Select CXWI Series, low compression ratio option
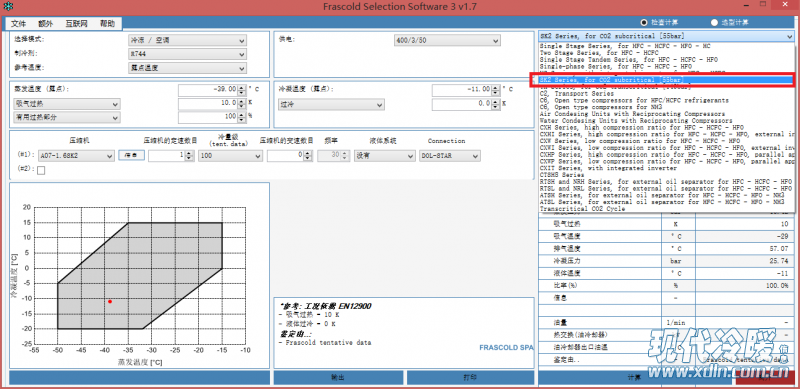Screen dimensions: 800x389 (666, 148)
